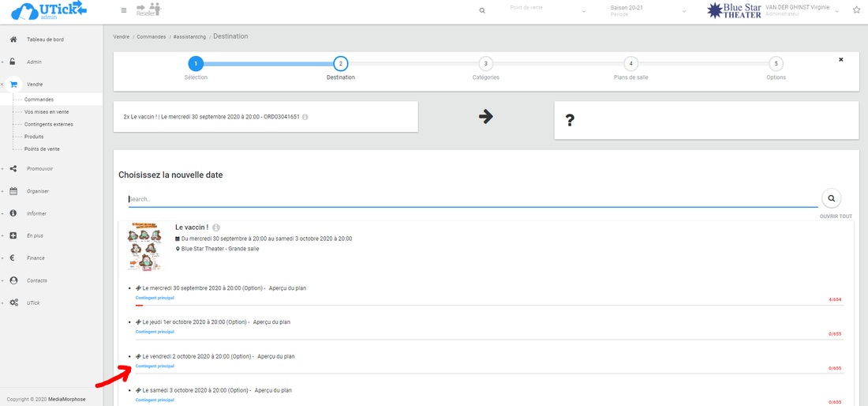Viewport: 868px width, 406px height.
Task: Go to step 1 Sélection
Action: coord(196,64)
